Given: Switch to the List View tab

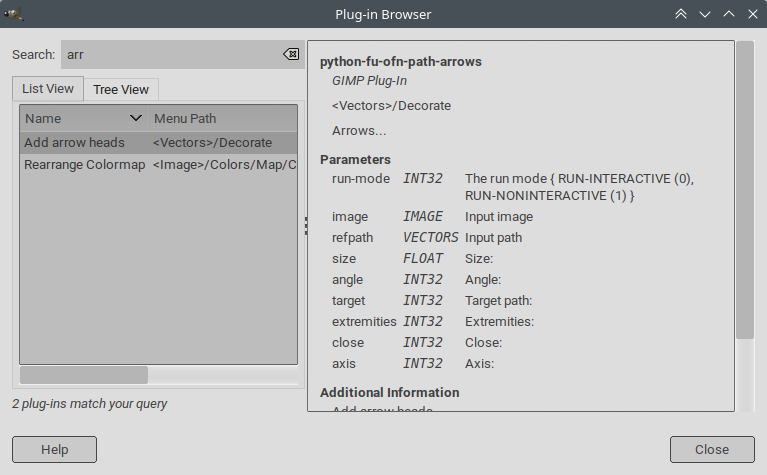Looking at the screenshot, I should (48, 89).
